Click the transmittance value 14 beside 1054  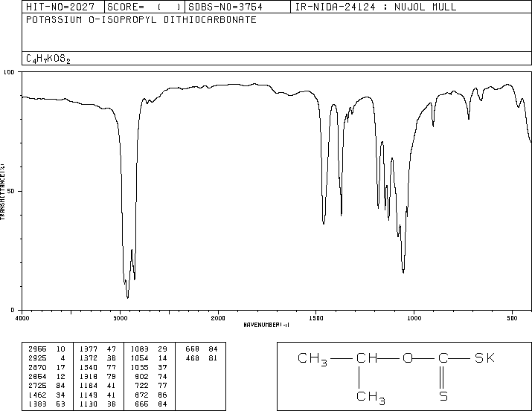pyautogui.click(x=162, y=358)
